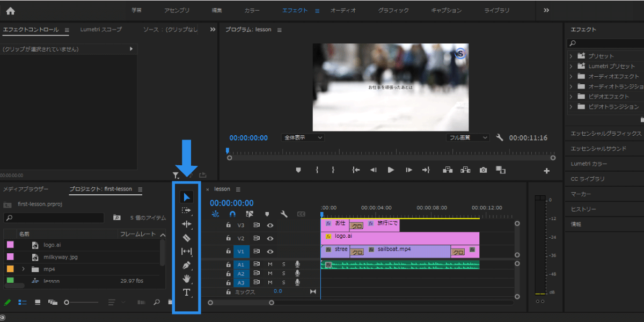Switch Project panel to icon view
The image size is (644, 322).
[x=37, y=302]
